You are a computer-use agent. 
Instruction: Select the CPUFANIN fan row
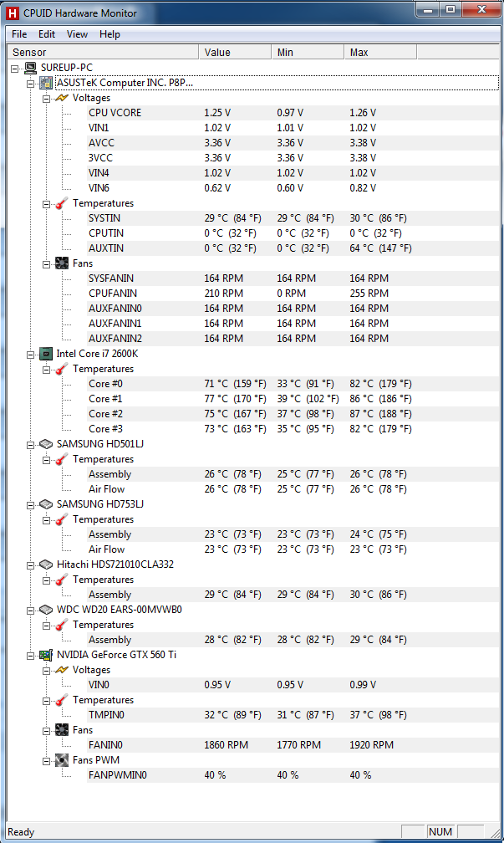293,294
